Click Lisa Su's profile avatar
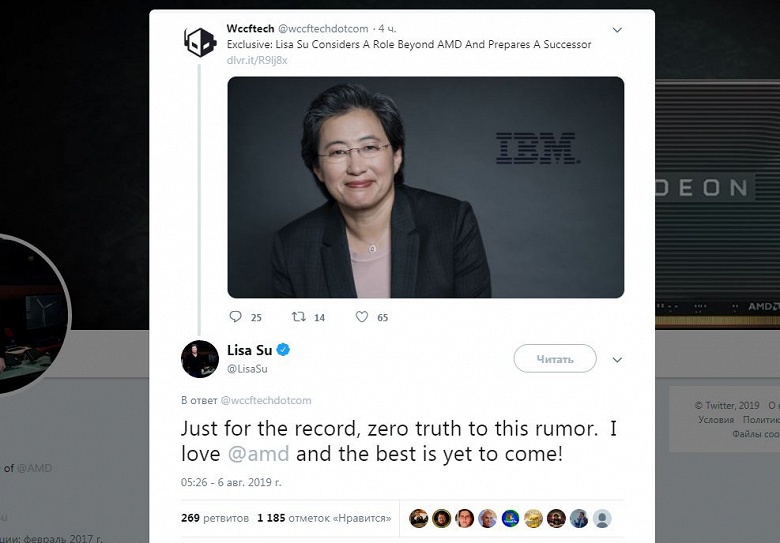Viewport: 780px width, 543px height. pyautogui.click(x=200, y=358)
